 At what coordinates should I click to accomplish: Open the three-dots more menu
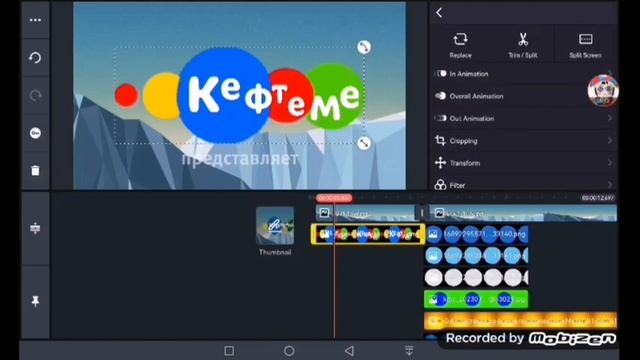click(36, 20)
